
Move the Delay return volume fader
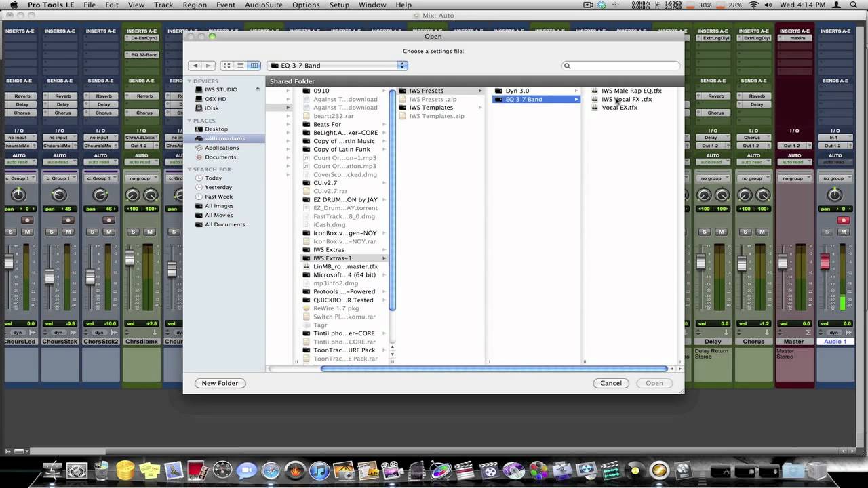[x=703, y=262]
